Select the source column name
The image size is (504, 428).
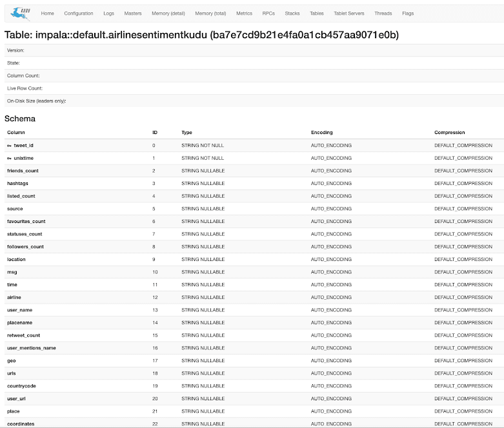(15, 209)
